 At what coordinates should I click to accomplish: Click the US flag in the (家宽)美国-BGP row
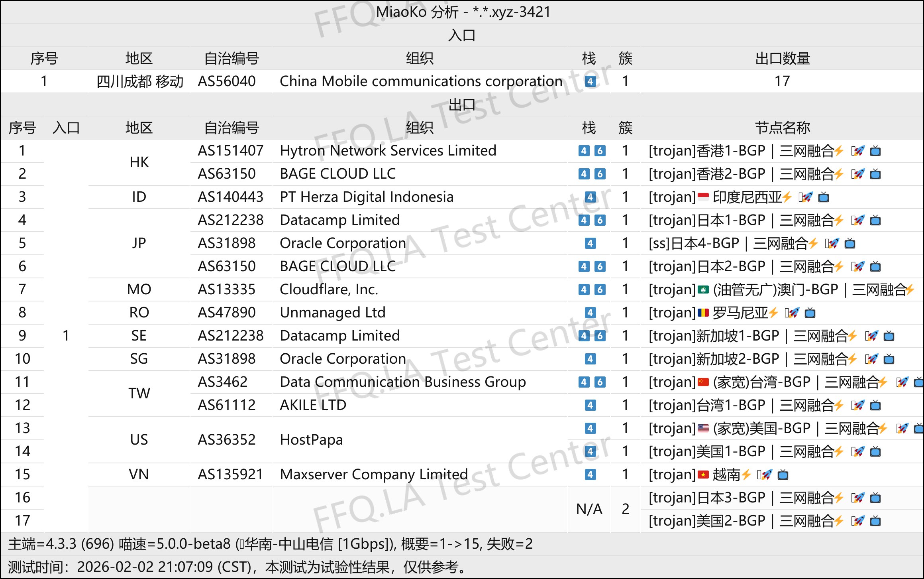[x=703, y=428]
